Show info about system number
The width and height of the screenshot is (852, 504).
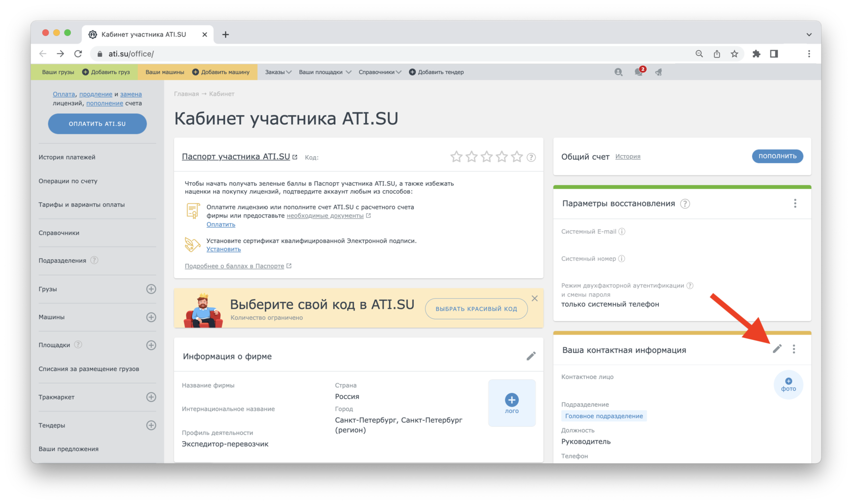pos(622,259)
